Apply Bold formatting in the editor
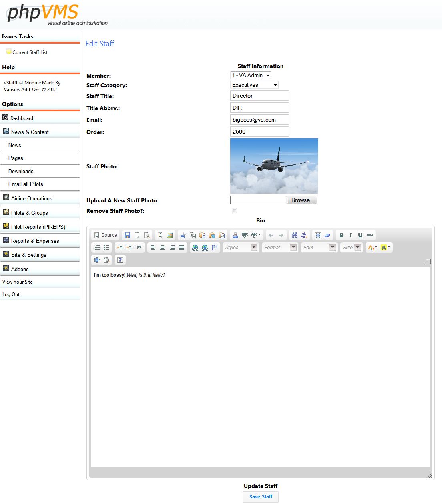Screen dimensions: 442x504 (x=341, y=235)
